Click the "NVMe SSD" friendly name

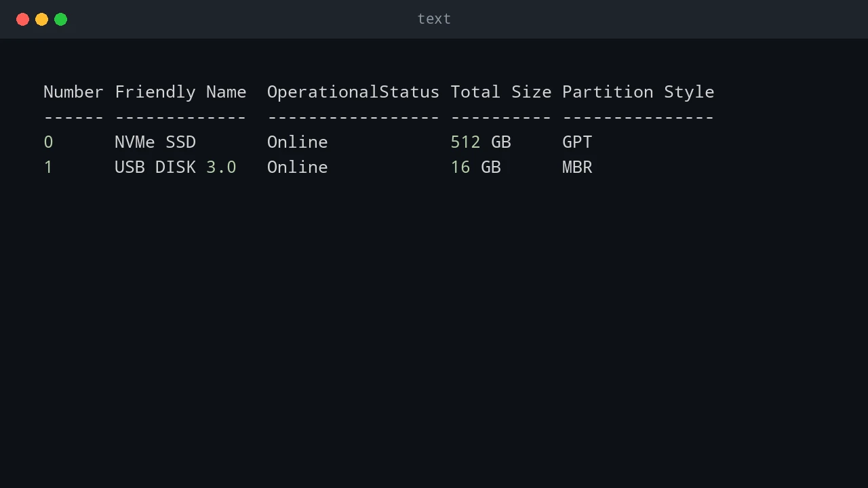(x=155, y=142)
